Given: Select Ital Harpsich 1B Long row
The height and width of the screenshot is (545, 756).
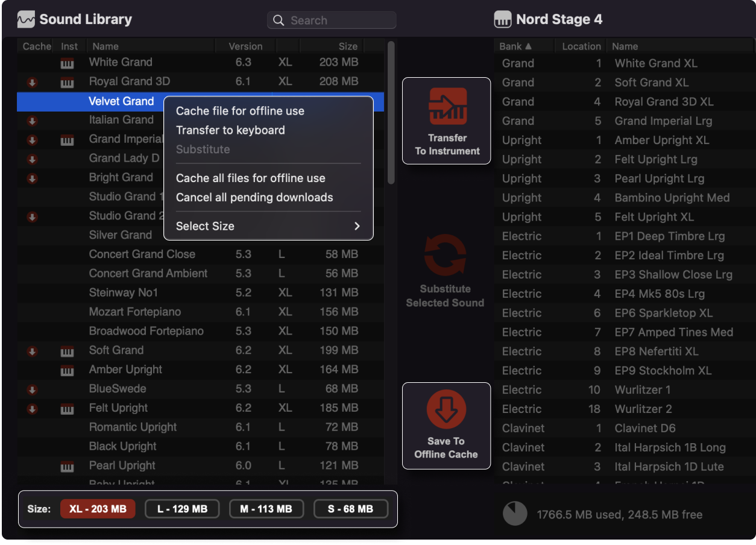Looking at the screenshot, I should [625, 448].
